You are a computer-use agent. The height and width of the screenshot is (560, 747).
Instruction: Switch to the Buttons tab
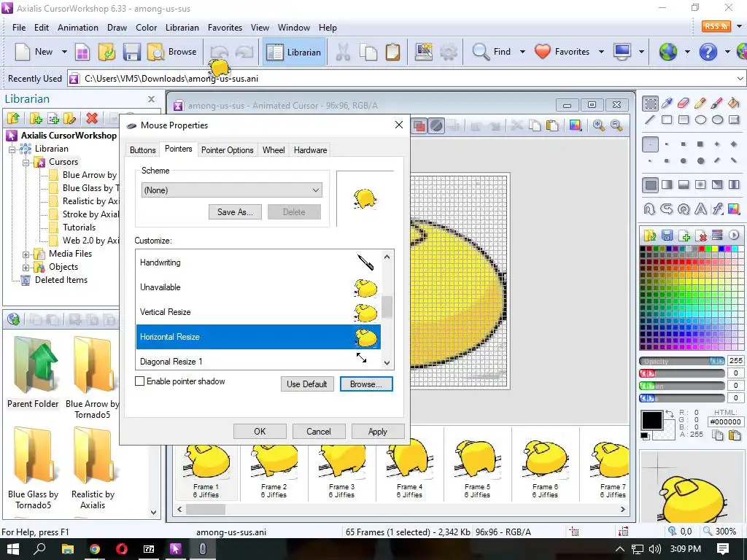tap(142, 150)
